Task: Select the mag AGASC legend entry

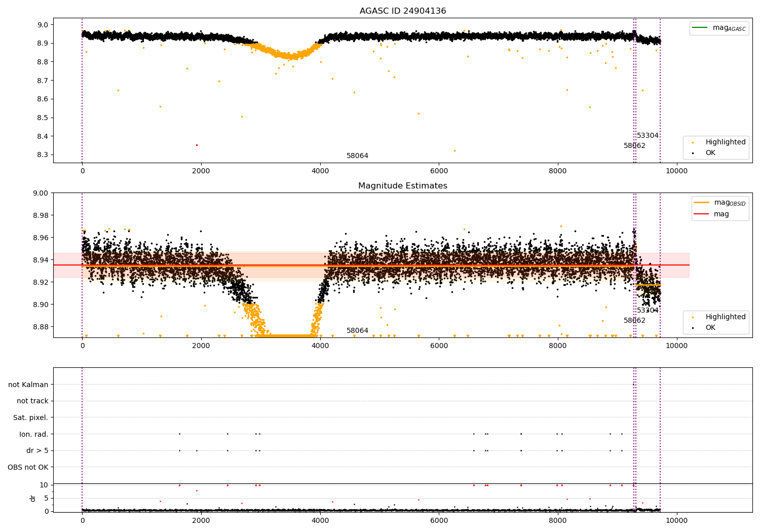Action: pyautogui.click(x=719, y=28)
